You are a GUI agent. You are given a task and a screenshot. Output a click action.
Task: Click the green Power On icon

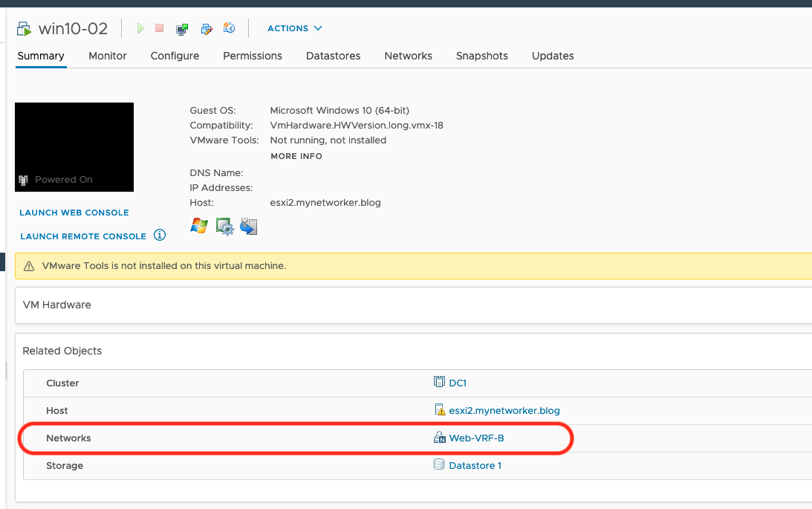click(140, 28)
